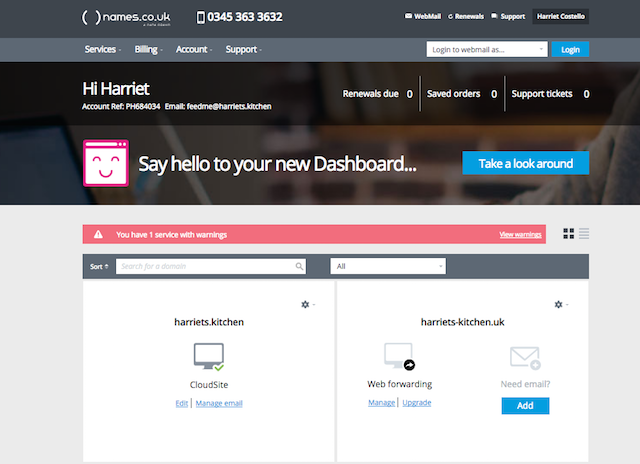Click the Saved orders counter
640x464 pixels.
coord(462,94)
